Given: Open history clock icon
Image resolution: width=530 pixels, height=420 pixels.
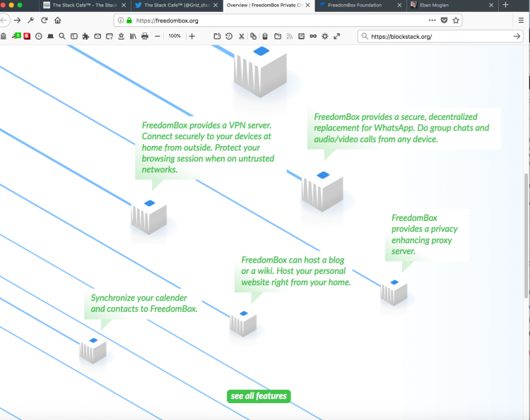Looking at the screenshot, I should [x=39, y=36].
